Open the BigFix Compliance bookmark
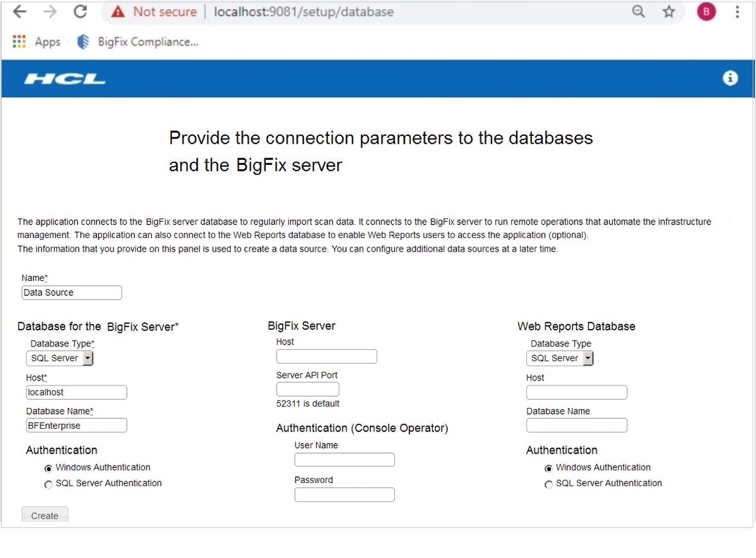The height and width of the screenshot is (558, 756). (x=138, y=42)
